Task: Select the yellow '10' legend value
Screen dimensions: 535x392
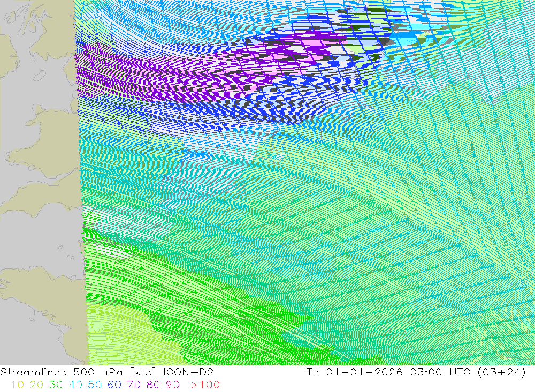Action: point(18,385)
